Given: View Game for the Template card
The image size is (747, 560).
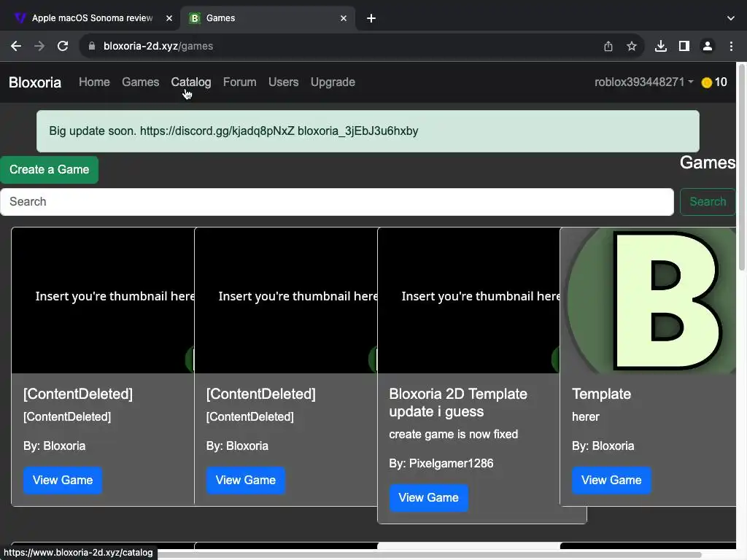Looking at the screenshot, I should [x=611, y=480].
